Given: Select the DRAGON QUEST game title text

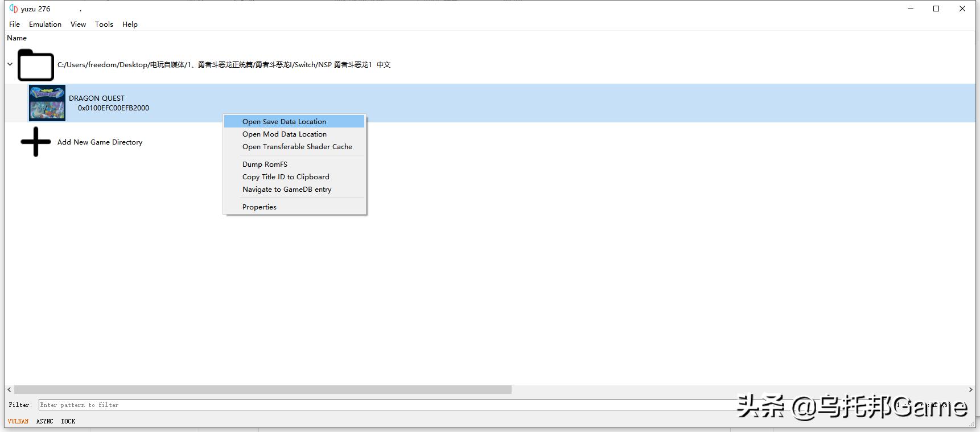Looking at the screenshot, I should (x=97, y=98).
